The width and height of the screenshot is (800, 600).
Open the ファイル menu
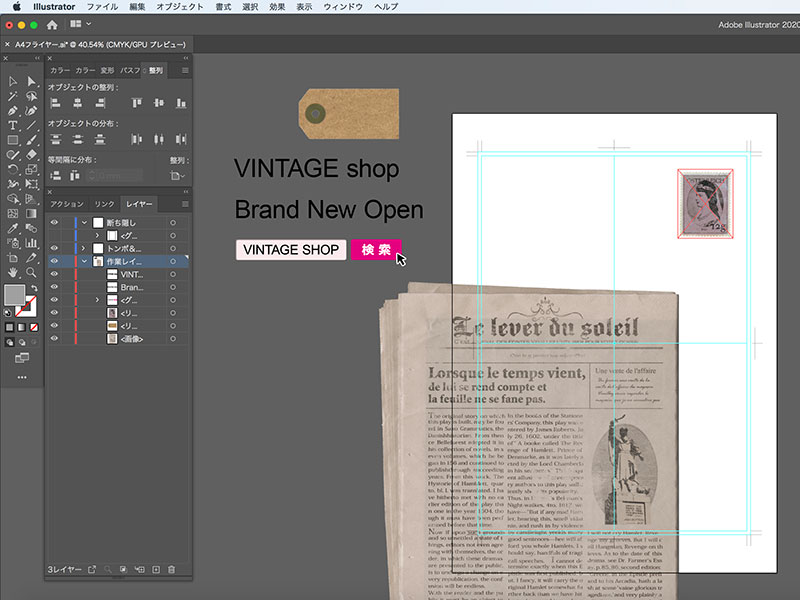point(102,7)
